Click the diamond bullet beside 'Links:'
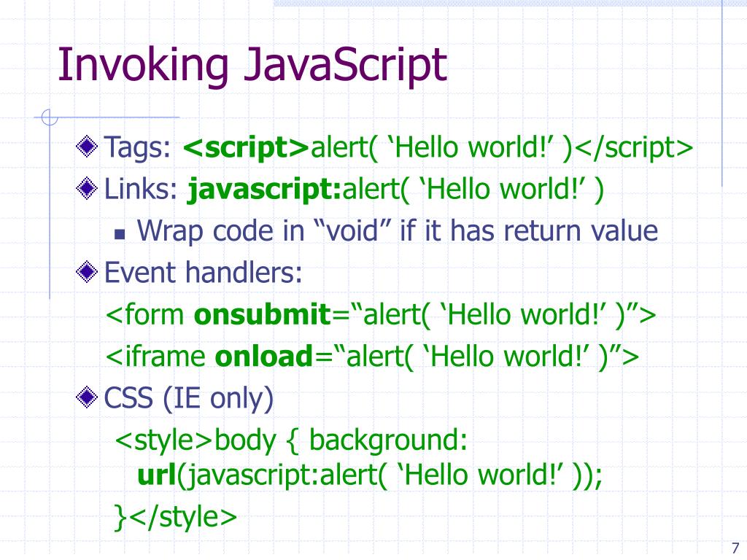The height and width of the screenshot is (560, 747). 87,188
